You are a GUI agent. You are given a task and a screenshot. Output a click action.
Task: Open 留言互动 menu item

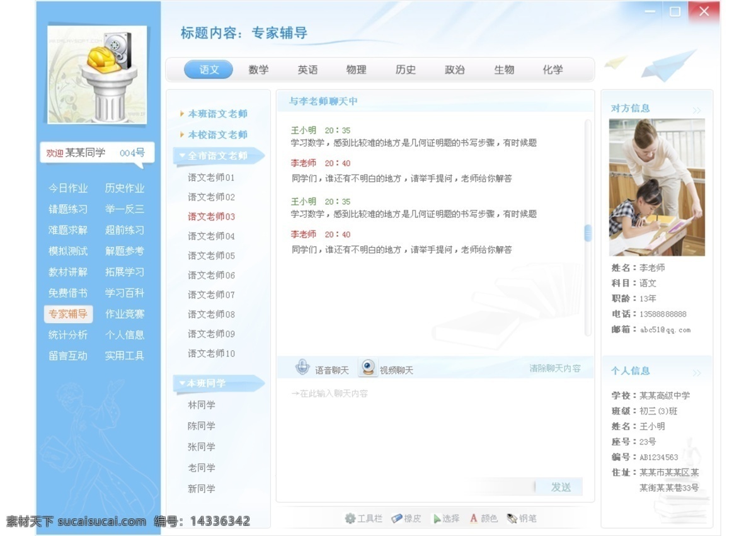(68, 355)
